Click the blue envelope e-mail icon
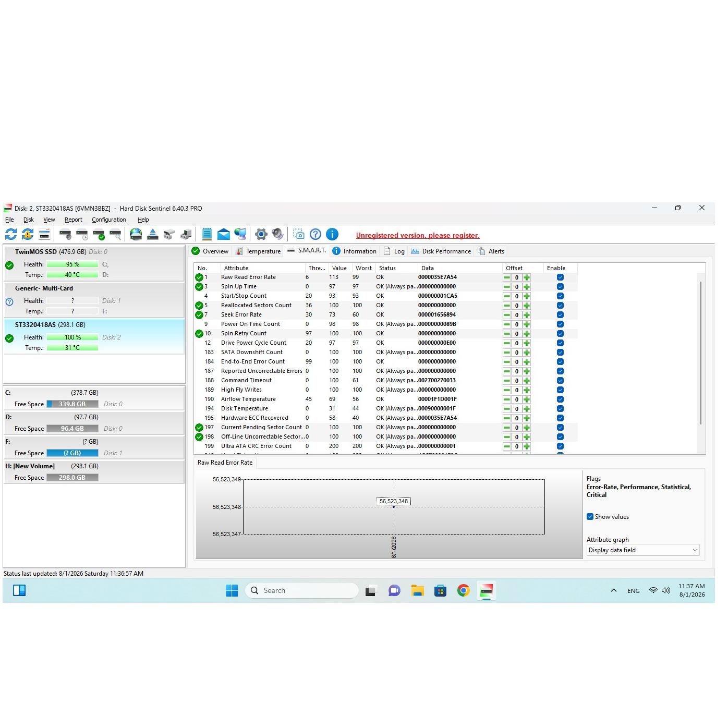Viewport: 728px width, 728px height. 224,234
